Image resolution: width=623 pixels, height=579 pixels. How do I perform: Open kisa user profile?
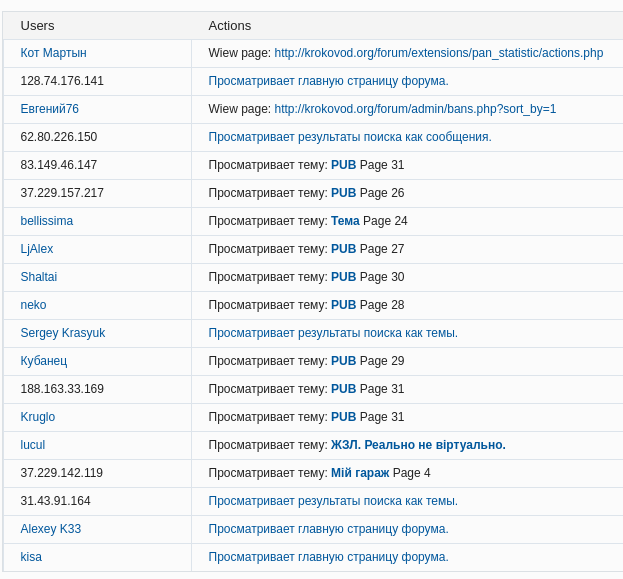point(31,557)
